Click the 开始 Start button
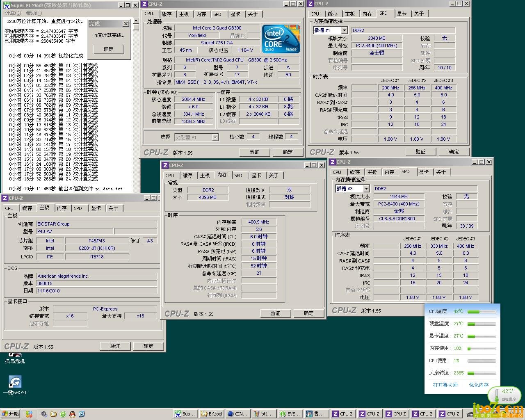 coord(11,414)
